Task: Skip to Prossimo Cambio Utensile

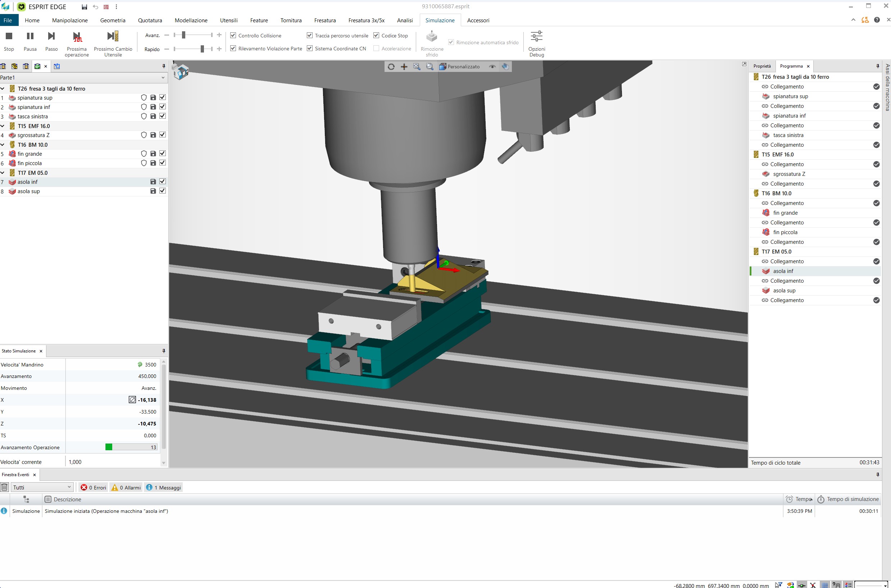Action: point(113,44)
